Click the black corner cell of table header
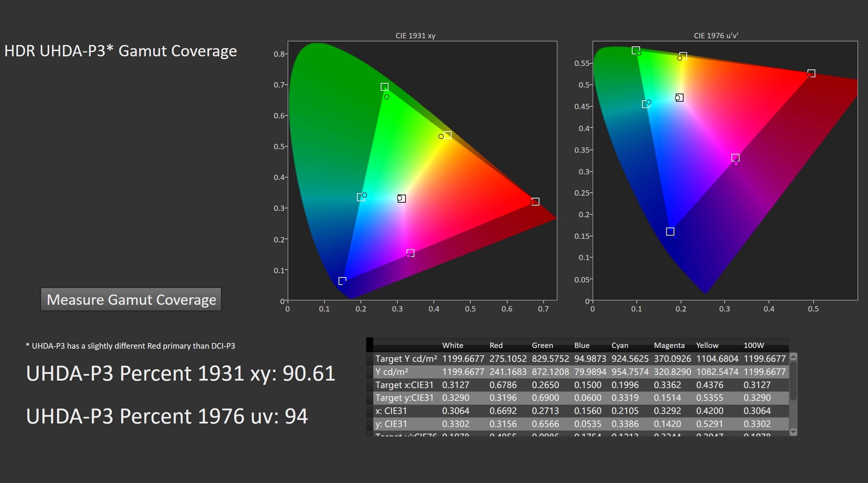 point(370,344)
